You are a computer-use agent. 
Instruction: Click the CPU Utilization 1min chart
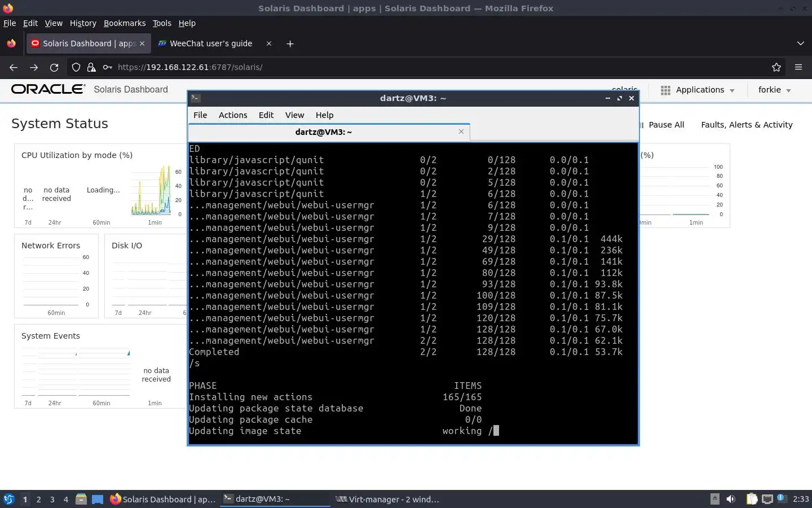click(x=151, y=191)
